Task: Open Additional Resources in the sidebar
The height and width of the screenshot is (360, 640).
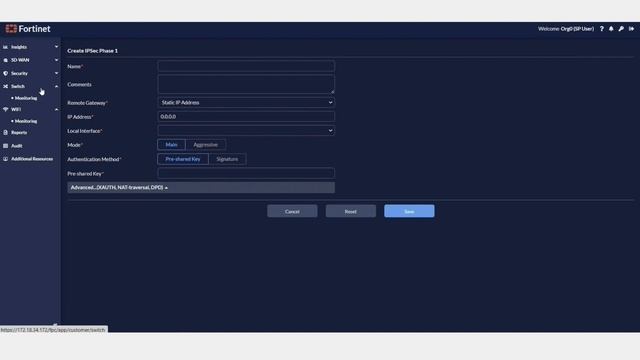Action: [x=32, y=159]
